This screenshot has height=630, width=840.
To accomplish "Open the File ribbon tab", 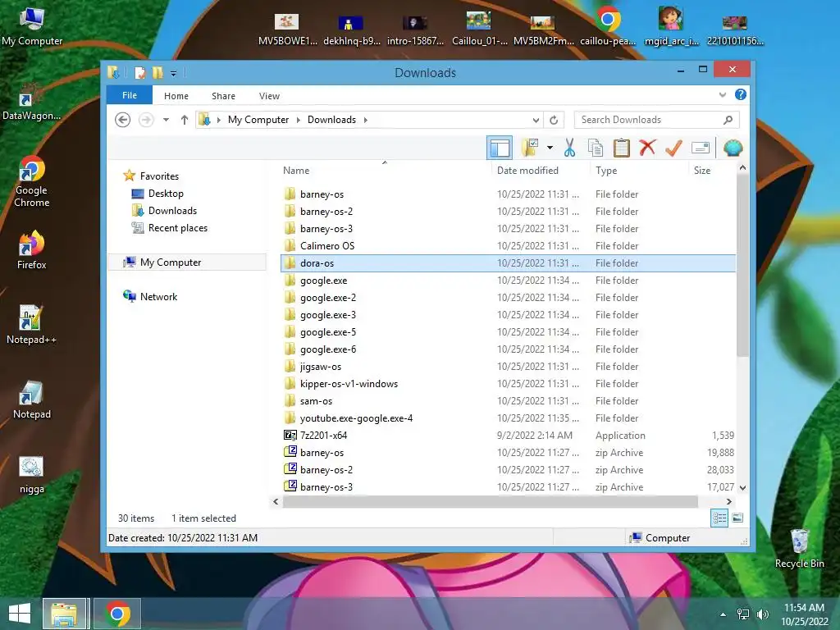I will 130,95.
